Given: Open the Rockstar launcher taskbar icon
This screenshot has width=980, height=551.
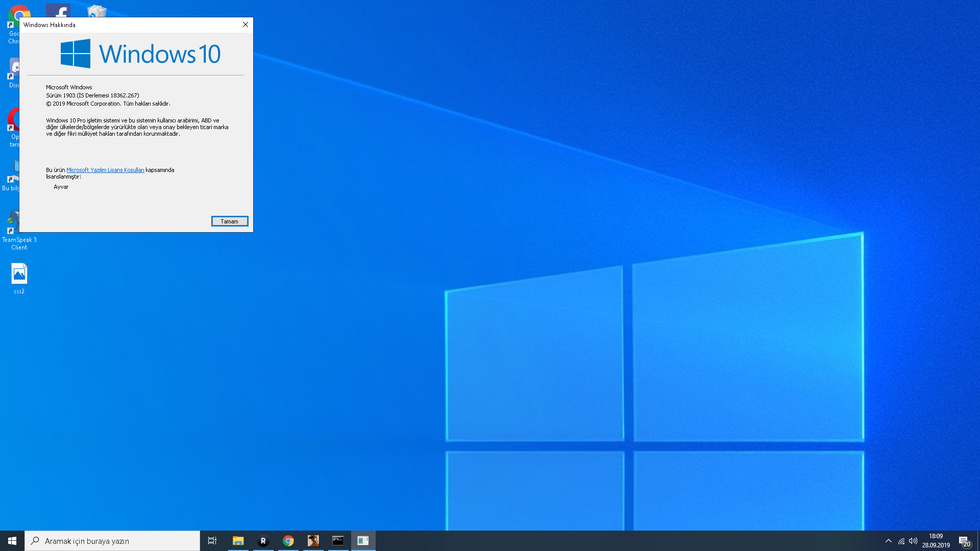Looking at the screenshot, I should [263, 541].
